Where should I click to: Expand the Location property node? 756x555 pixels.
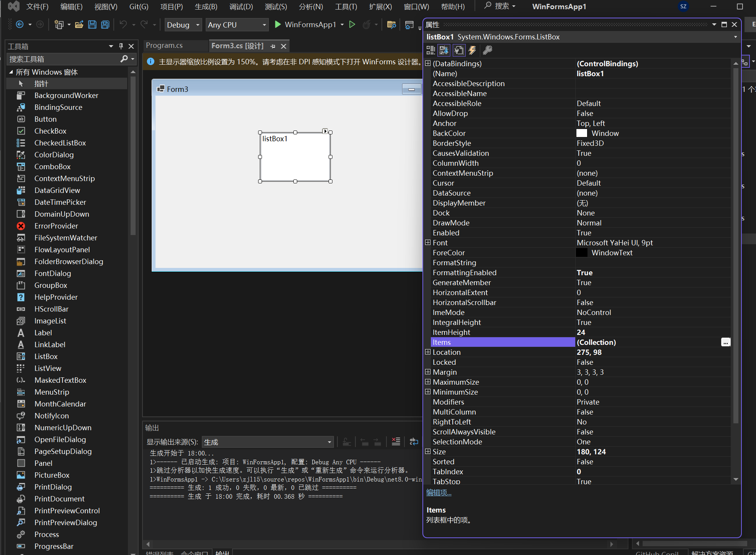(428, 352)
